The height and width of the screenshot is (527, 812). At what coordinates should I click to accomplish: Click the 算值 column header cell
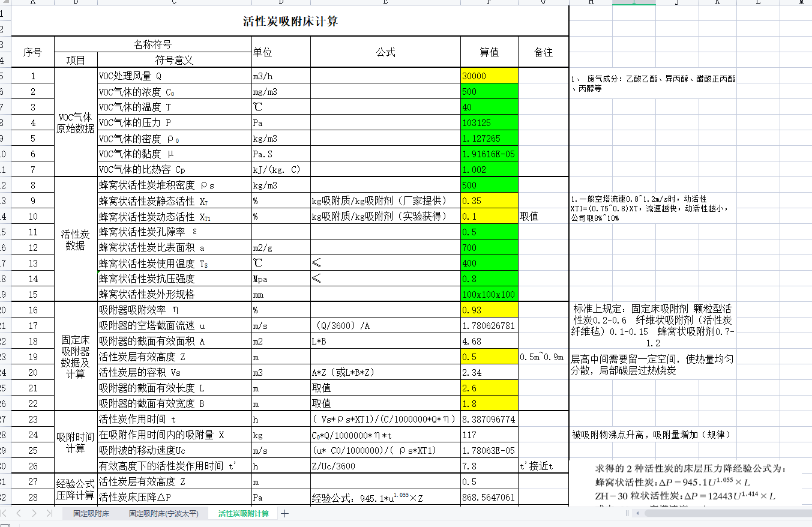click(x=489, y=52)
